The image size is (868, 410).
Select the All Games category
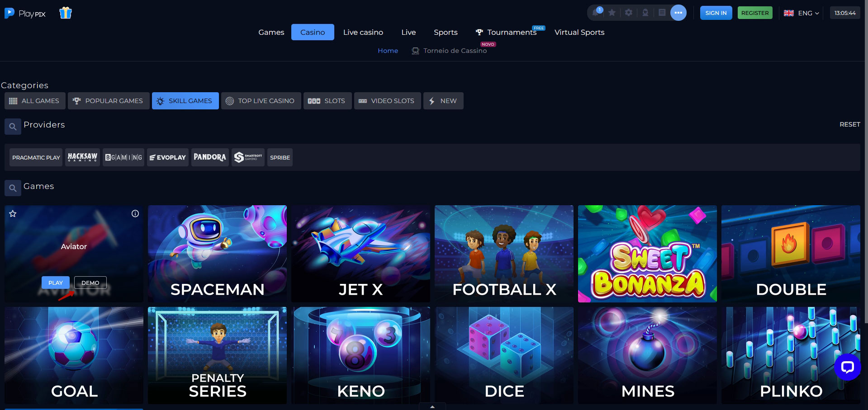tap(35, 101)
